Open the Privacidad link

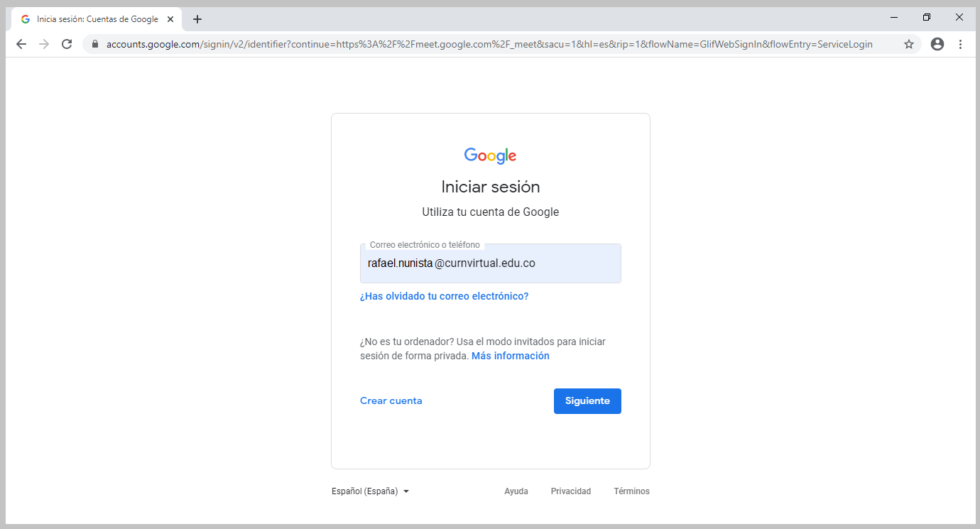[x=570, y=491]
